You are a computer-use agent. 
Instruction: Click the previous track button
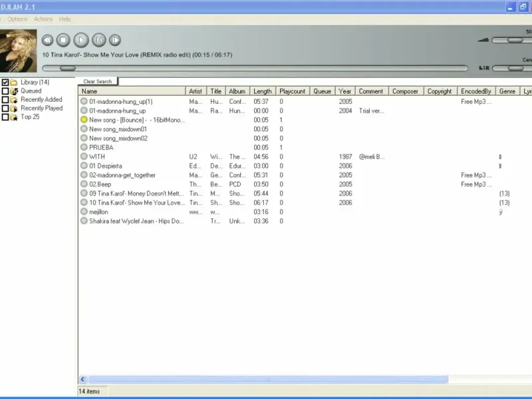click(47, 40)
